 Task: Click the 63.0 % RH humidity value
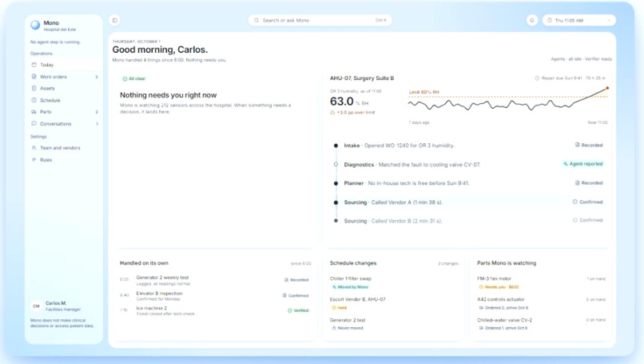click(349, 101)
